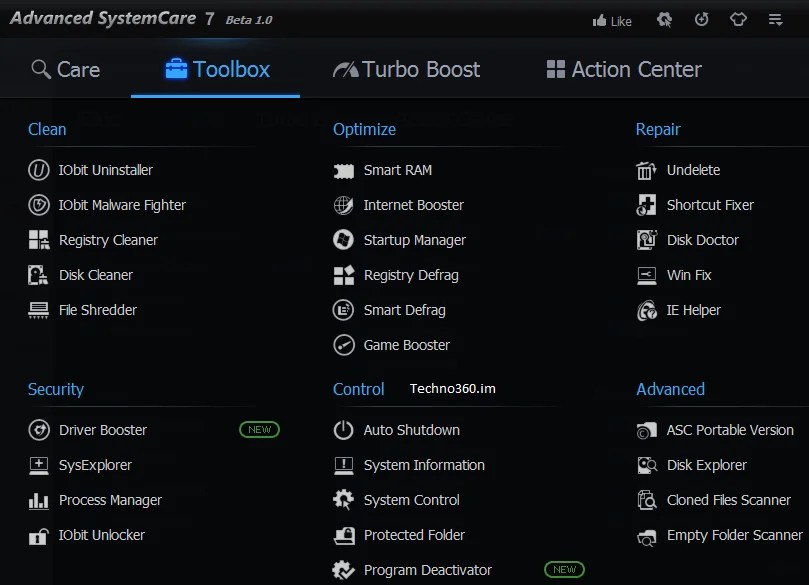Screen dimensions: 809x585
Task: Click the Disk Explorer icon
Action: (x=647, y=466)
